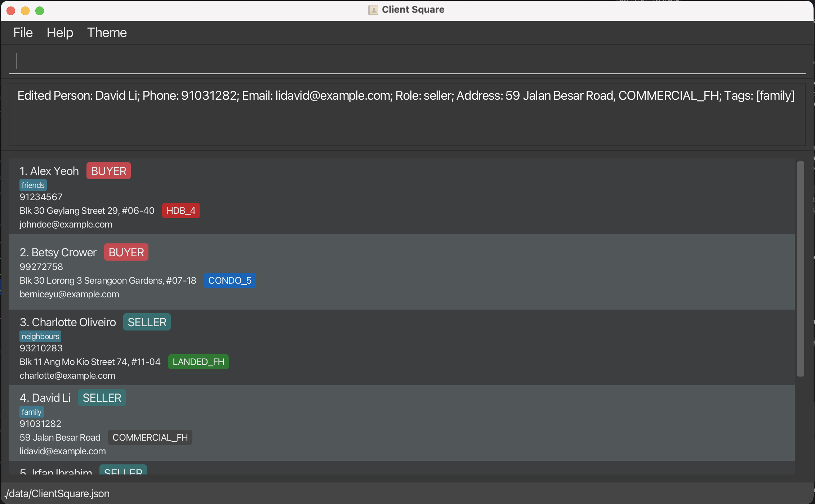Click the COMMERCIAL_FH property type tag
Viewport: 815px width, 504px height.
pyautogui.click(x=150, y=437)
